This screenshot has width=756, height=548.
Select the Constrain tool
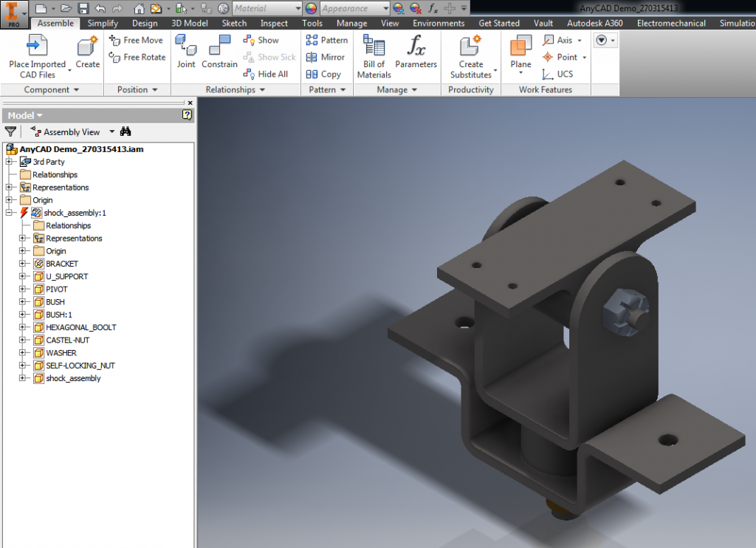[x=219, y=52]
